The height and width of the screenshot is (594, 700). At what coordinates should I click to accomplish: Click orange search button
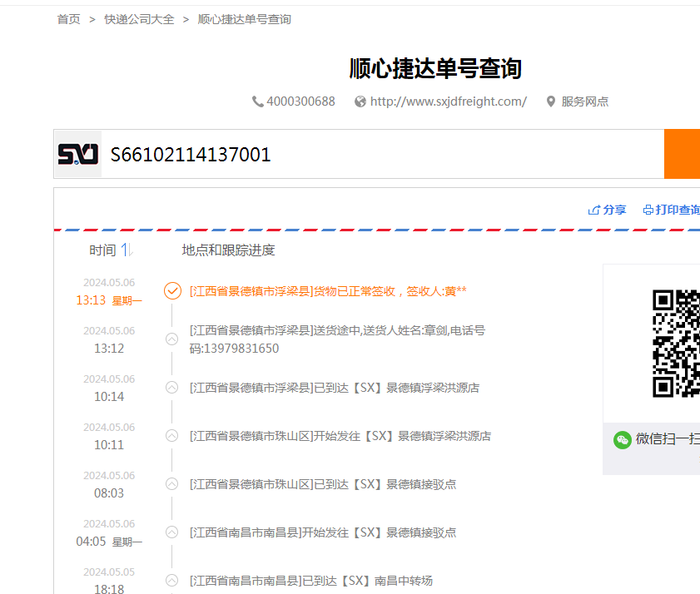pyautogui.click(x=683, y=154)
